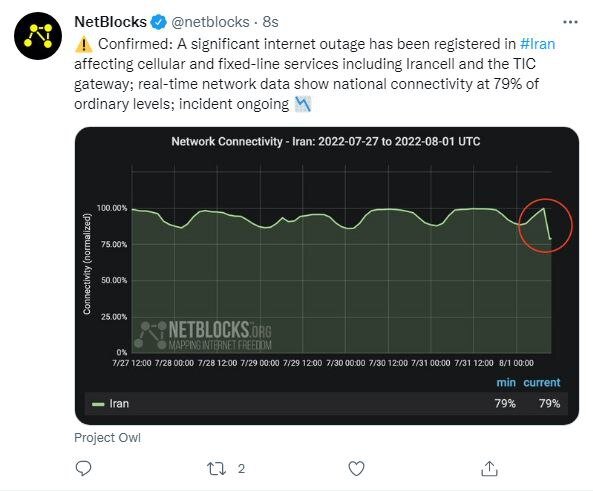Open the three-dot more options menu

point(570,22)
